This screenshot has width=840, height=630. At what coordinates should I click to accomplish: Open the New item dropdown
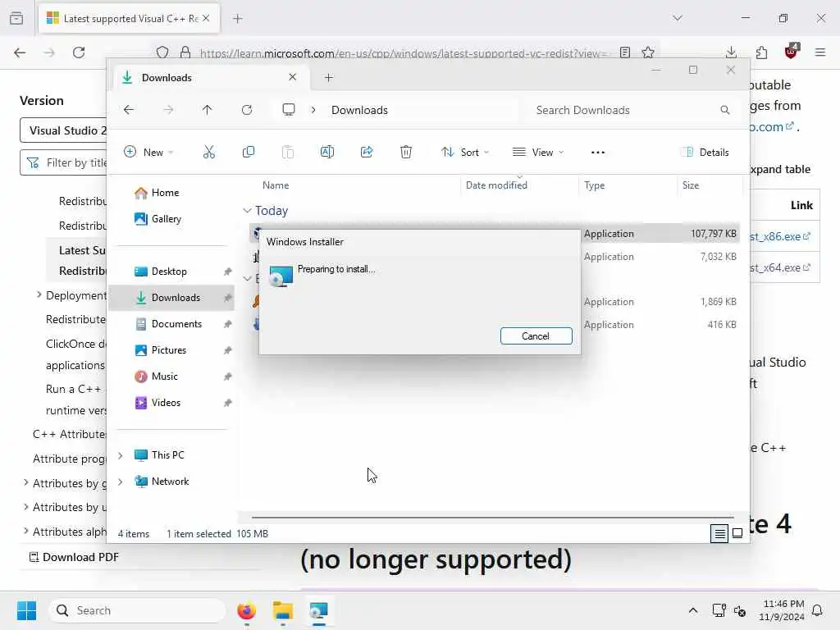pos(148,152)
